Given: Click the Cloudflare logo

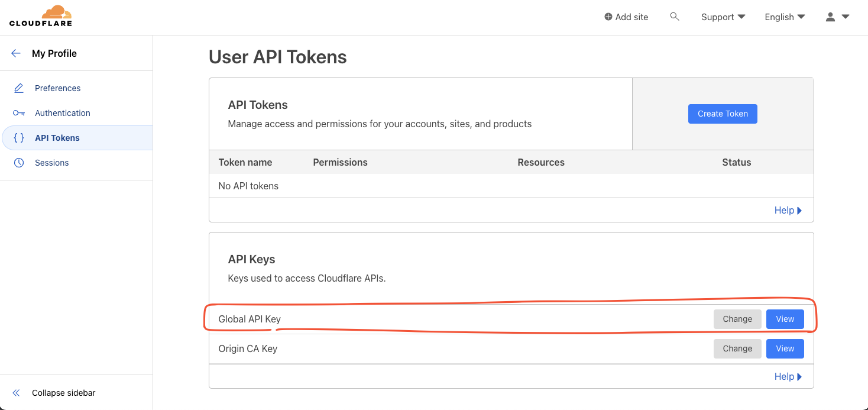Looking at the screenshot, I should click(41, 16).
